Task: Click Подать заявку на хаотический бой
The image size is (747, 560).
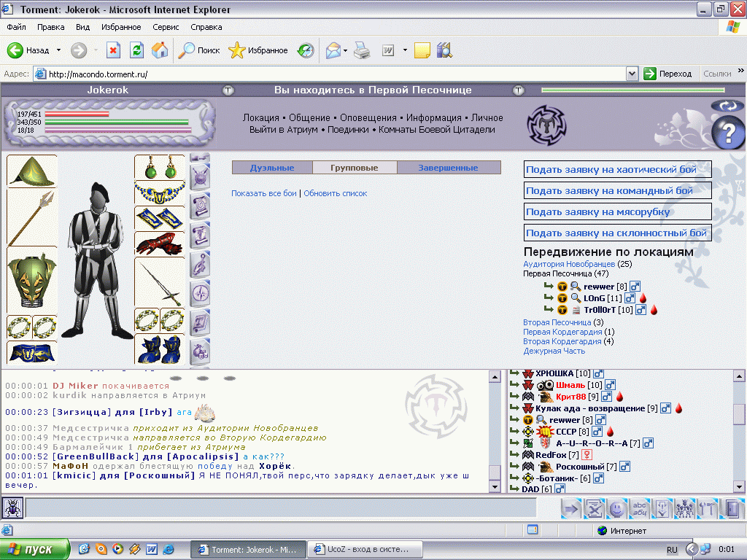Action: click(x=617, y=169)
